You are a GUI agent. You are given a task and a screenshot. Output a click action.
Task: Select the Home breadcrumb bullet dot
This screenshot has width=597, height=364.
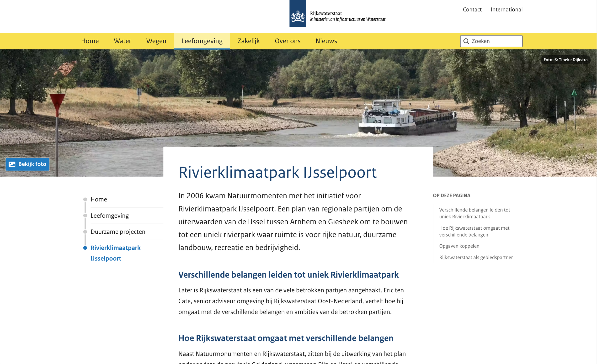(85, 199)
